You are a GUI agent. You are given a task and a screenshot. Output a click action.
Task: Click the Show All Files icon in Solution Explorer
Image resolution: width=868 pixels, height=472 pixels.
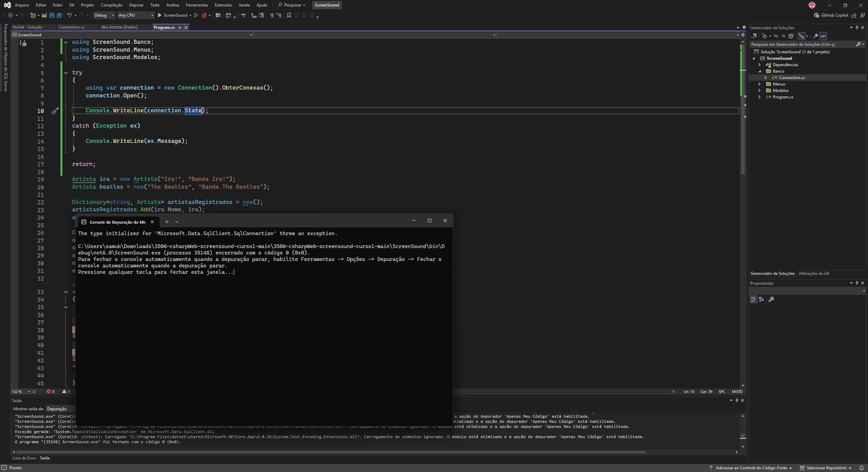[x=791, y=36]
